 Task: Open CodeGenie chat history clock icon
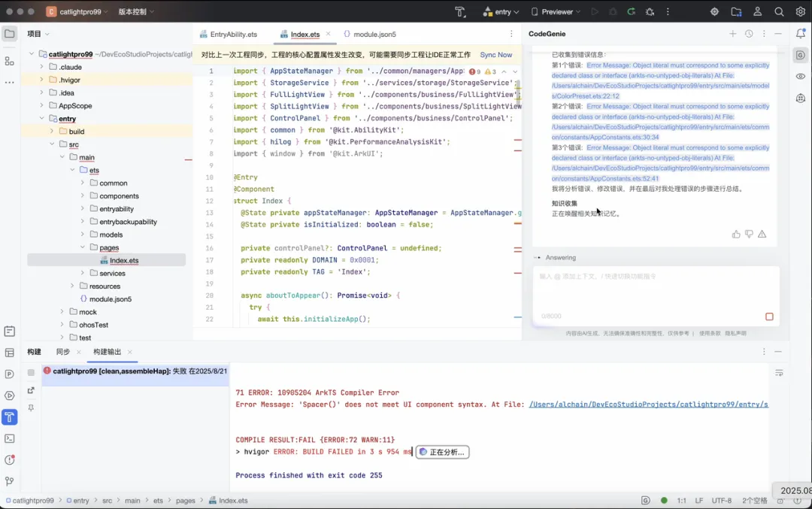pyautogui.click(x=749, y=34)
